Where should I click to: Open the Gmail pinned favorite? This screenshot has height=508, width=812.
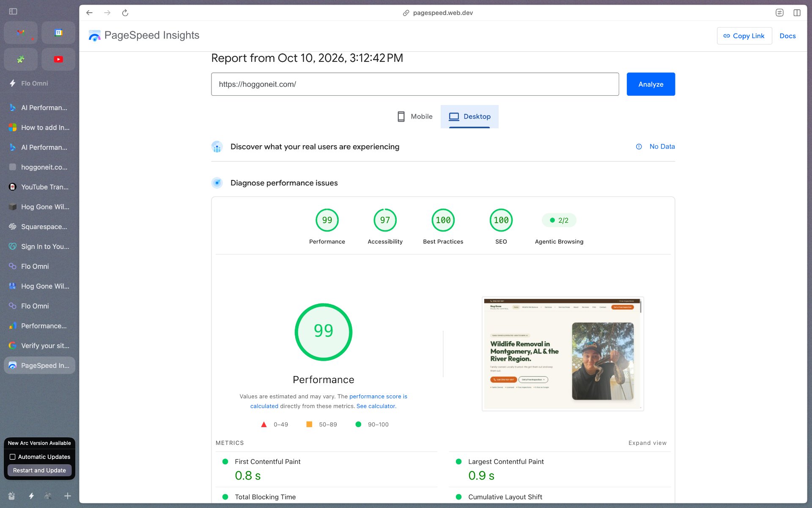(x=21, y=33)
